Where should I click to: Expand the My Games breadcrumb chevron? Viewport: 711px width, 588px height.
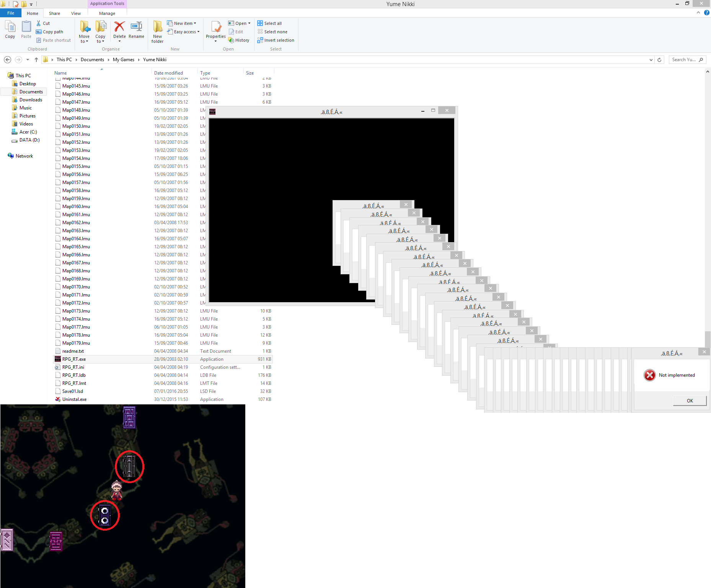click(x=139, y=60)
